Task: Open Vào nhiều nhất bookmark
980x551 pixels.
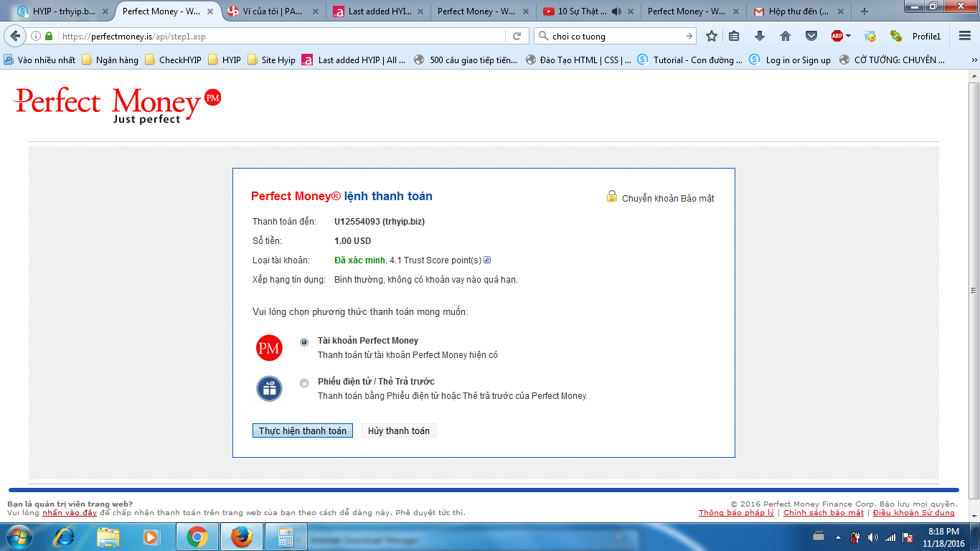Action: [x=39, y=60]
